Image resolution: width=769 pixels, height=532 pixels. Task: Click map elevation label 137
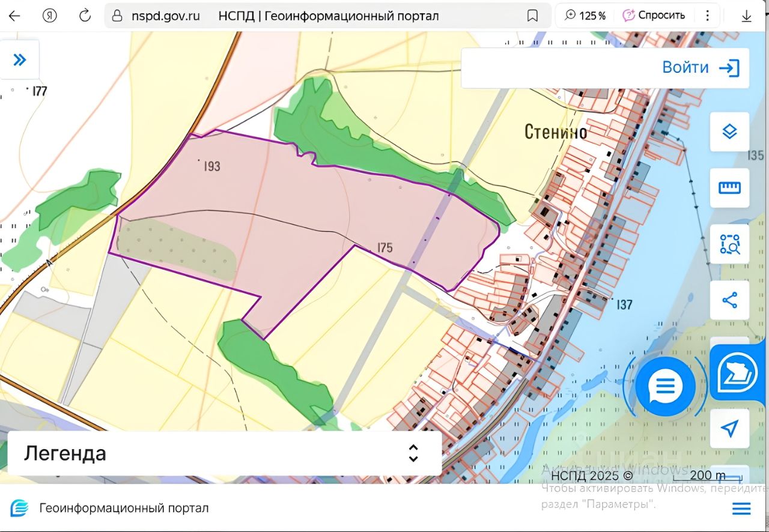(624, 304)
